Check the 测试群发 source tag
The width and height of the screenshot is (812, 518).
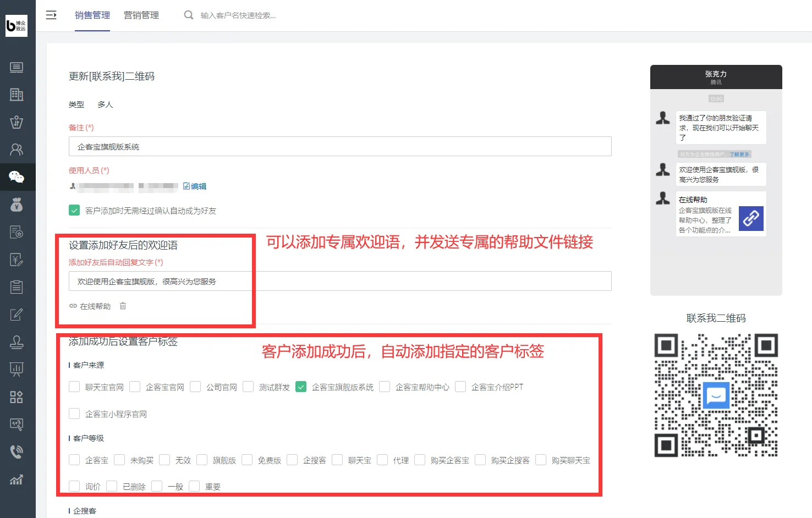point(248,387)
